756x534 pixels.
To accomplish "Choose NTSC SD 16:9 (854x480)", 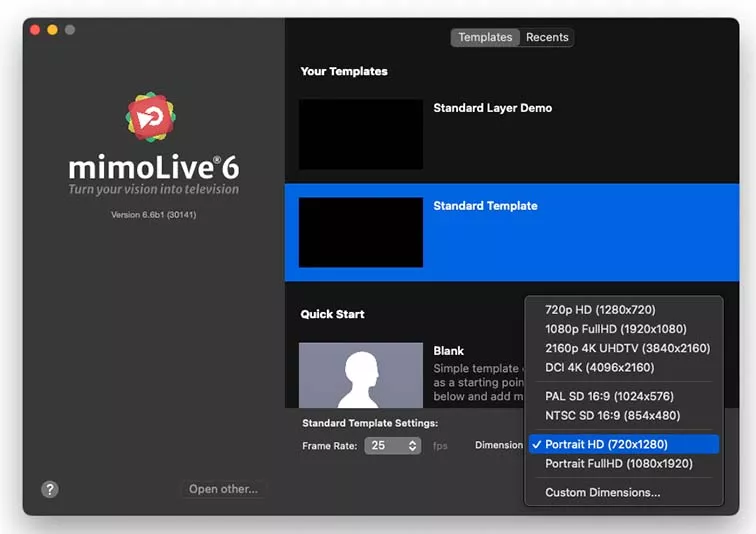I will (x=624, y=415).
